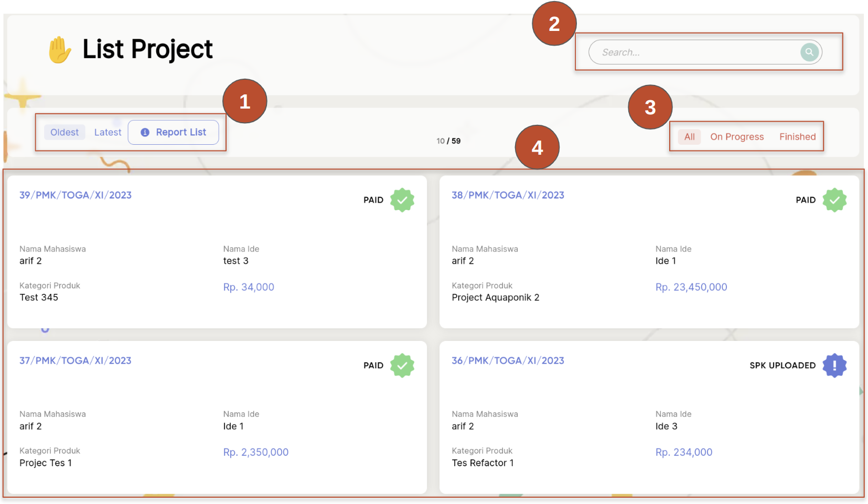868x504 pixels.
Task: Open the Report List button
Action: (174, 133)
